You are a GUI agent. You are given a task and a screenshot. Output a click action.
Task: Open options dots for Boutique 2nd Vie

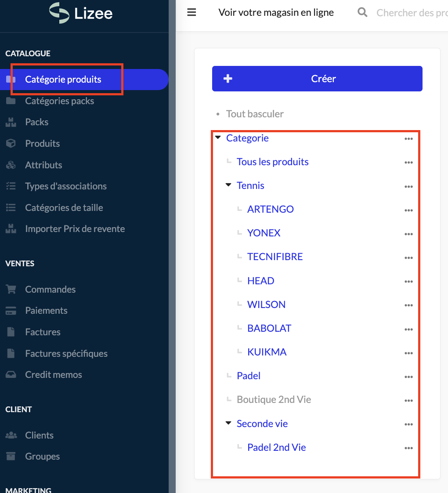[x=408, y=401]
